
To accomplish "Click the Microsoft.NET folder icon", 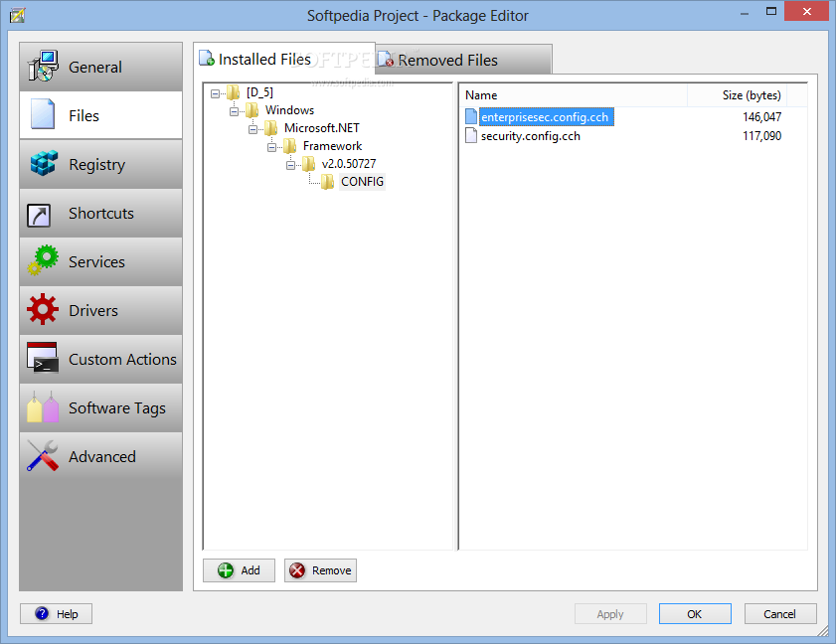I will click(270, 128).
